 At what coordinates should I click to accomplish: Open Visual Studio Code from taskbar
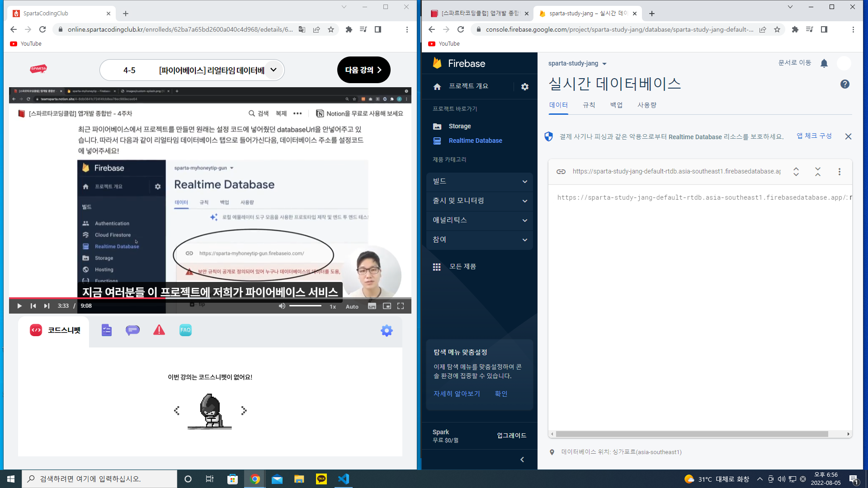coord(344,479)
